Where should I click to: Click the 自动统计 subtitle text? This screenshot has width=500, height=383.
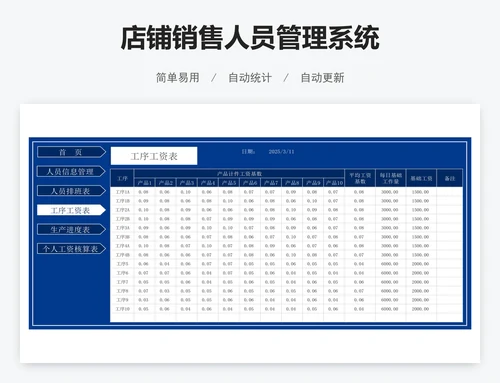(250, 78)
